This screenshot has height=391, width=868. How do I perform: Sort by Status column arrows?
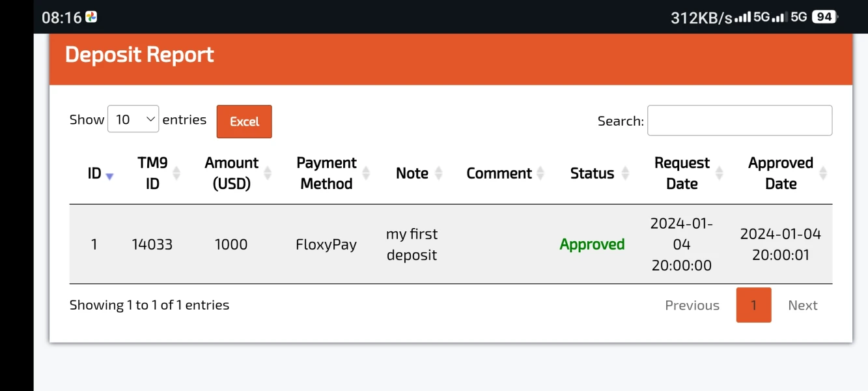pyautogui.click(x=625, y=173)
